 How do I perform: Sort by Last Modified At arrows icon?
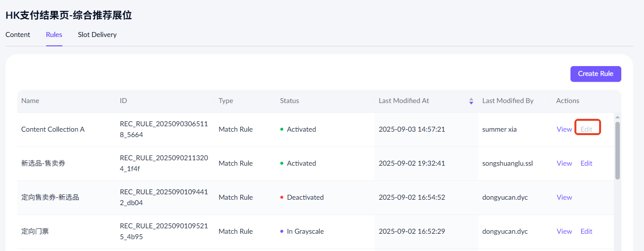click(471, 101)
